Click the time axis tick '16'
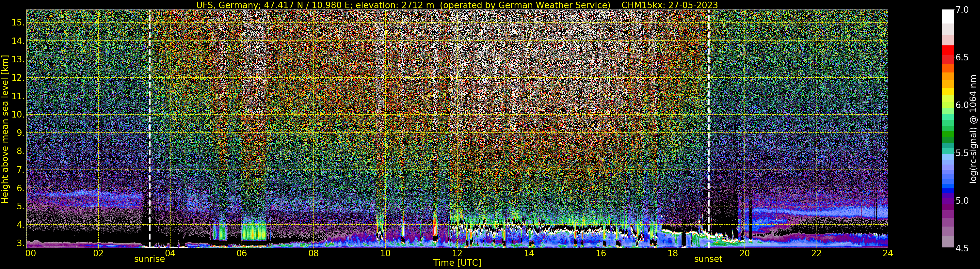This screenshot has width=980, height=269. pos(601,253)
